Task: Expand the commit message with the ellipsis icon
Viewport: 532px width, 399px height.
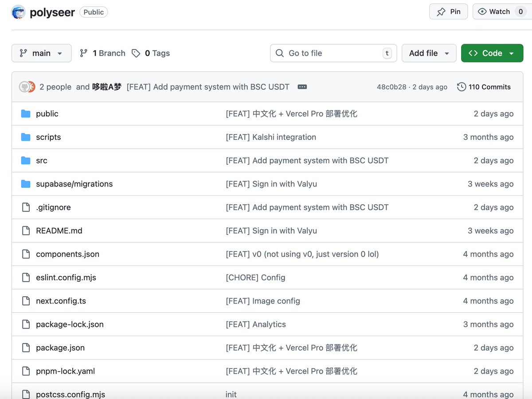Action: [x=302, y=87]
